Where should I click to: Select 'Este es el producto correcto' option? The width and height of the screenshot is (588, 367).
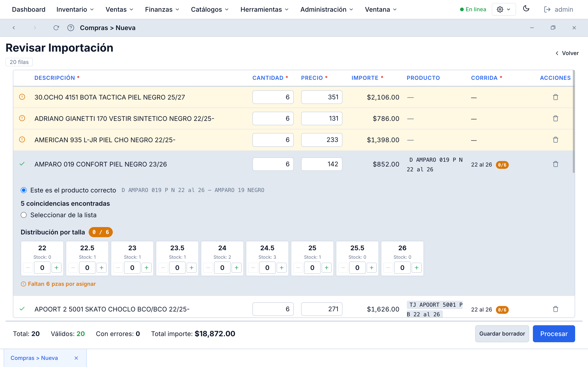click(24, 190)
